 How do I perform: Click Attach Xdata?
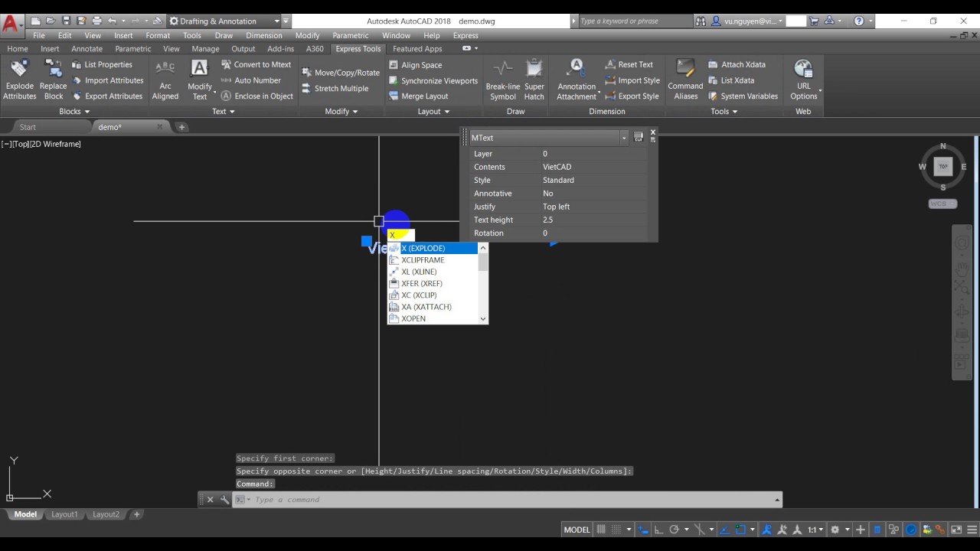(736, 65)
